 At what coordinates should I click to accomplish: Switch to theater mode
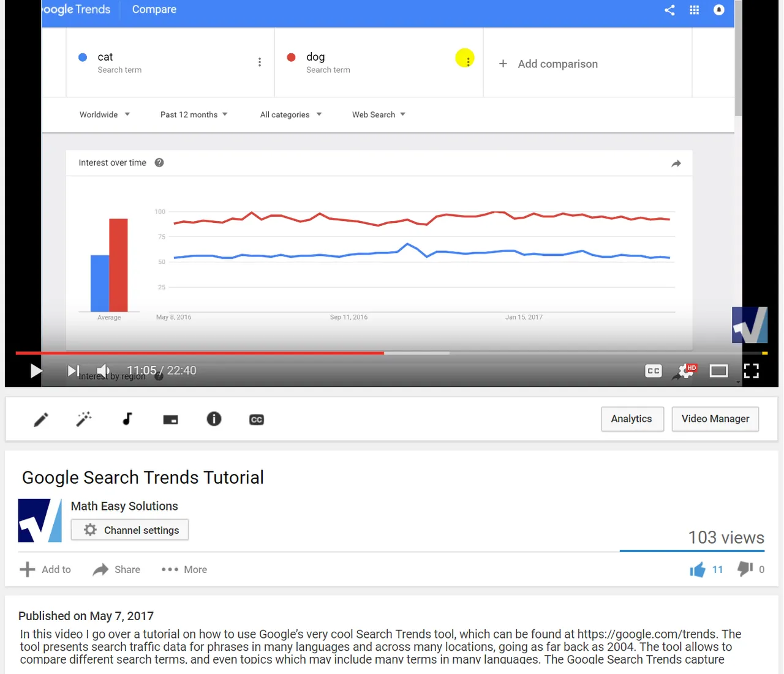coord(718,371)
